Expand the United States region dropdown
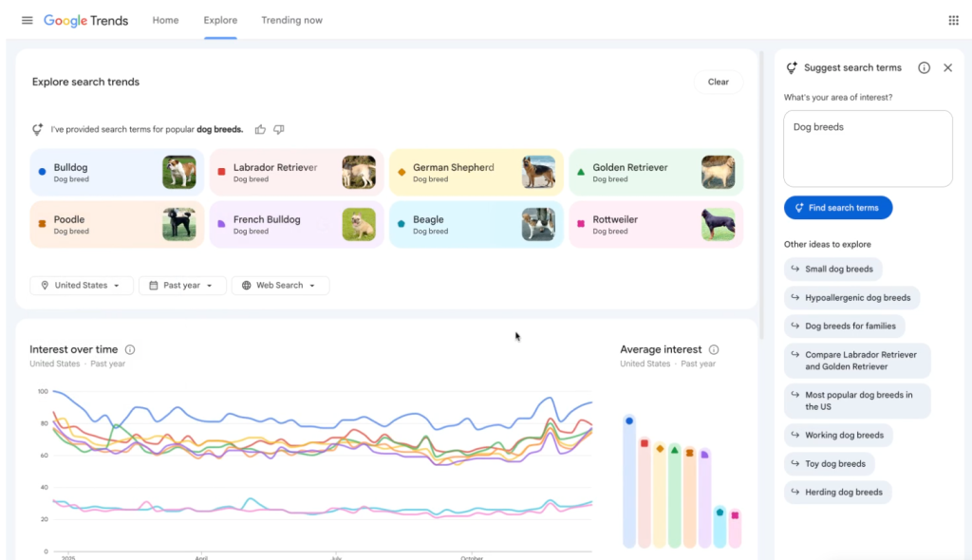 tap(81, 285)
